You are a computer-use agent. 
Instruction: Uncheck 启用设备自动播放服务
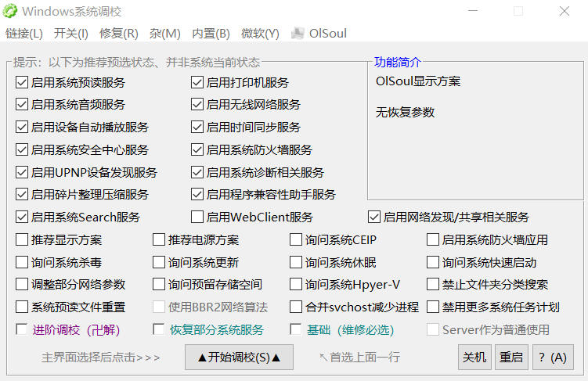pos(22,127)
